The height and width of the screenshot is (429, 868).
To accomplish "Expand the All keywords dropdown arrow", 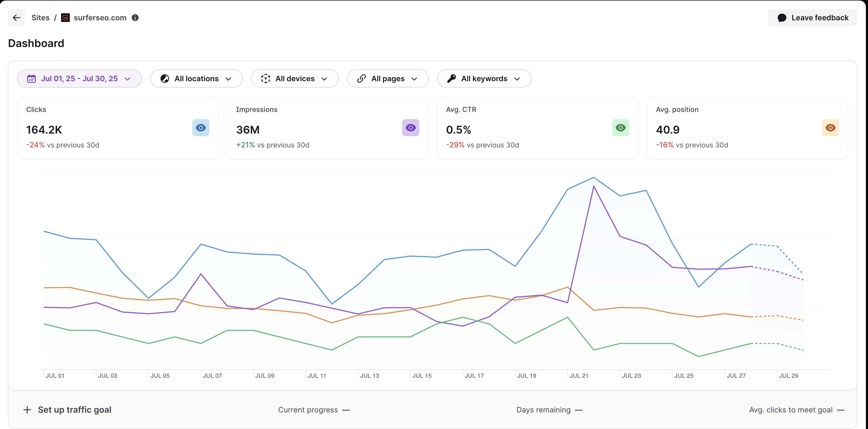I will 517,79.
